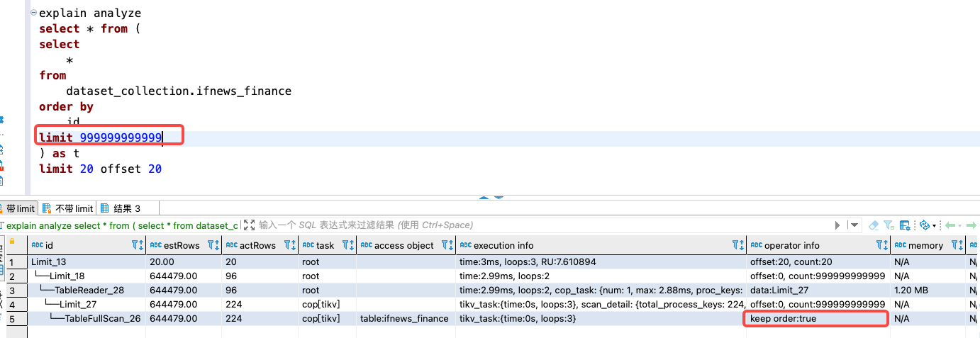The width and height of the screenshot is (980, 338).
Task: Collapse the SQL statement fold marker
Action: coord(33,13)
